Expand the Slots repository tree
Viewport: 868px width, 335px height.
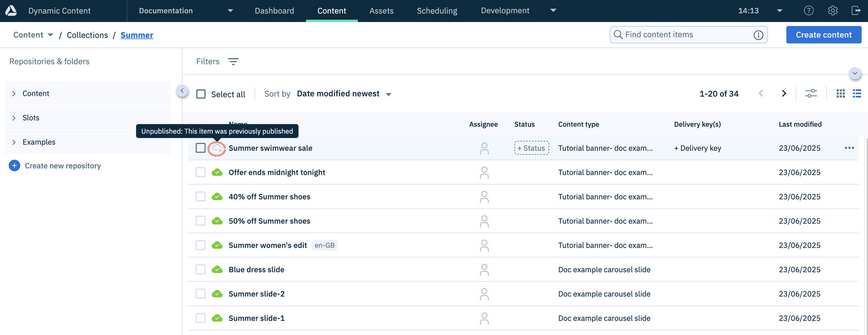(x=14, y=118)
